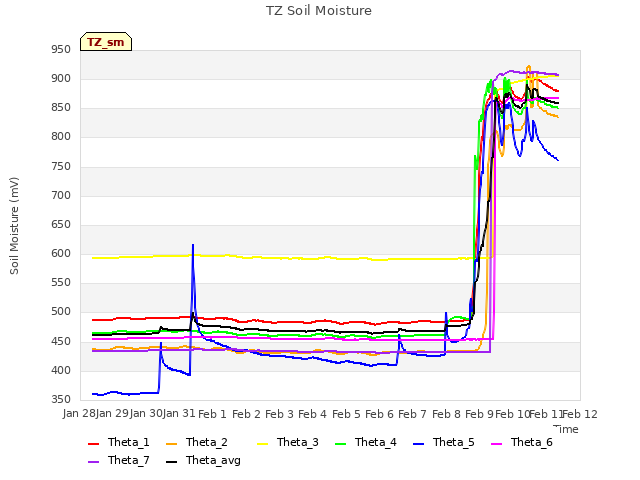Click the blue Theta_5 spike peak near 615

coord(193,245)
